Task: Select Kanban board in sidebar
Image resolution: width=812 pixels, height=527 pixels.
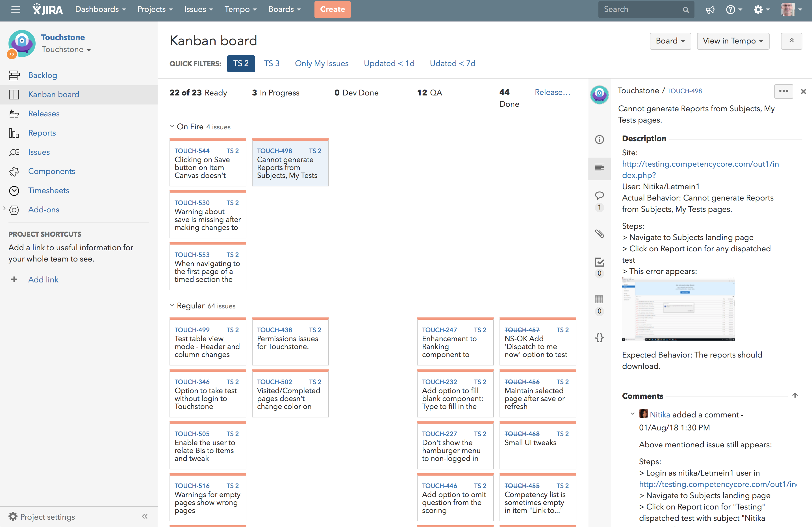Action: [x=54, y=95]
